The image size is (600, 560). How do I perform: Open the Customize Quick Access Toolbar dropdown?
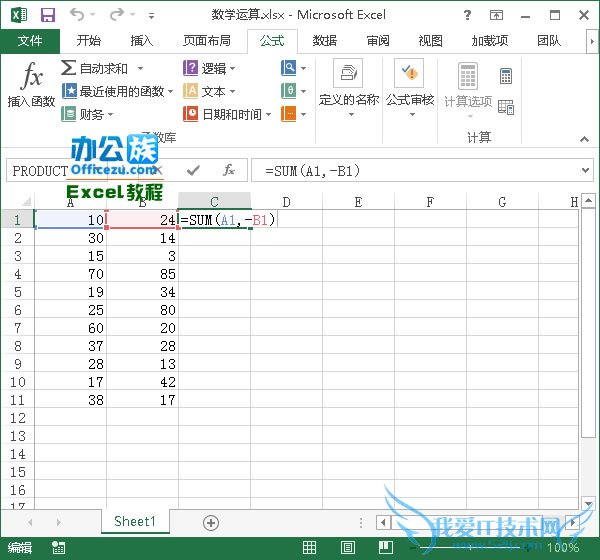coord(152,16)
